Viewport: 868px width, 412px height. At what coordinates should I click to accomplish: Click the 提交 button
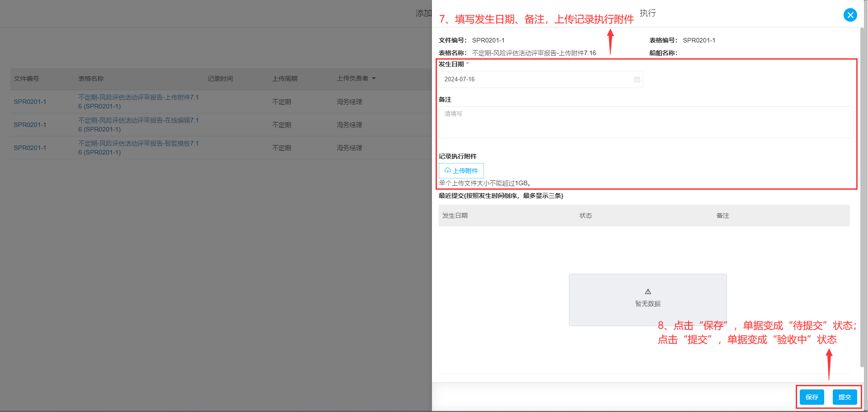[845, 397]
